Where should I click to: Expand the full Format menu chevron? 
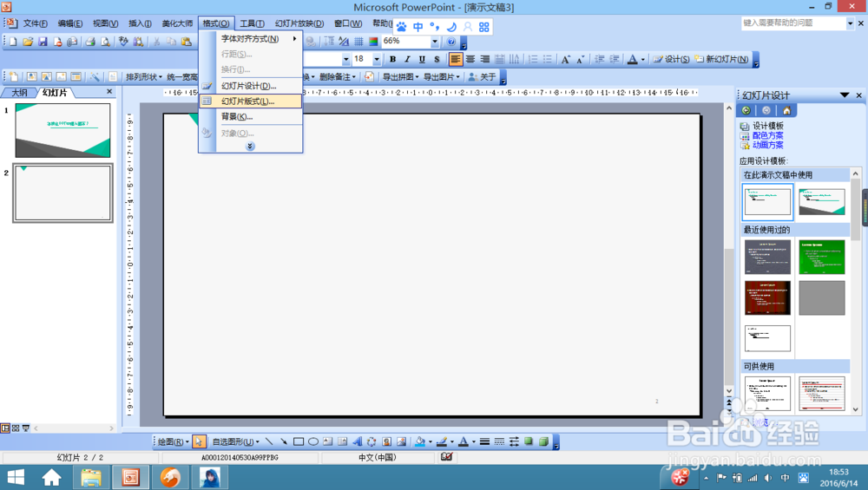pos(250,146)
